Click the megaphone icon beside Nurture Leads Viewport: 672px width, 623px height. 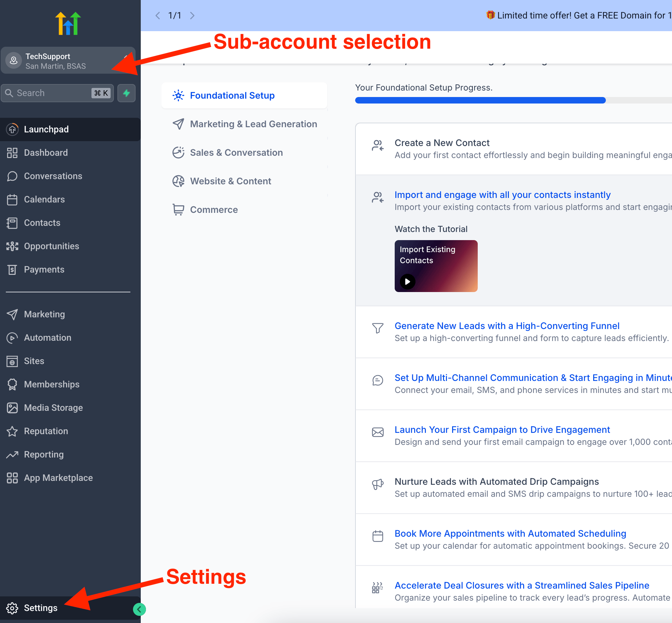pyautogui.click(x=378, y=484)
